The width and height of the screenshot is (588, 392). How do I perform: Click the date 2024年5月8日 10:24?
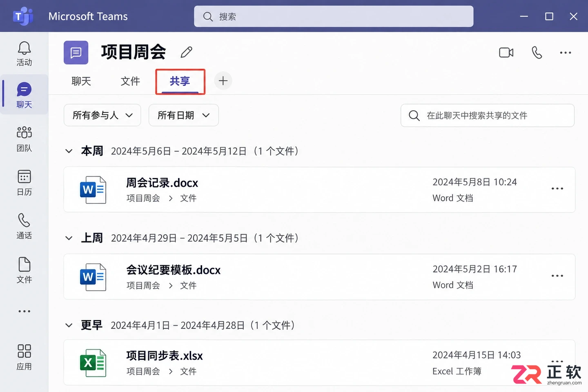475,182
